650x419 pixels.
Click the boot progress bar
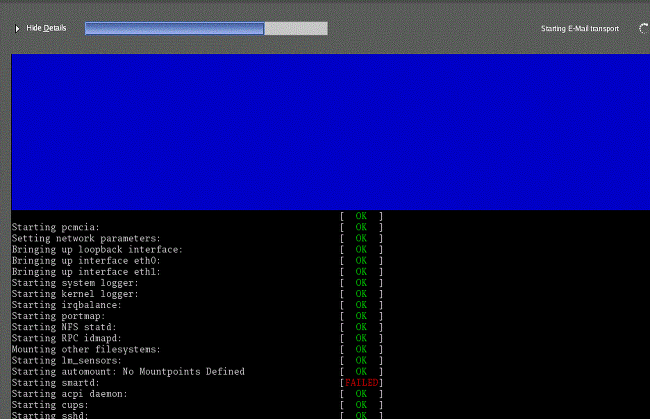coord(206,28)
